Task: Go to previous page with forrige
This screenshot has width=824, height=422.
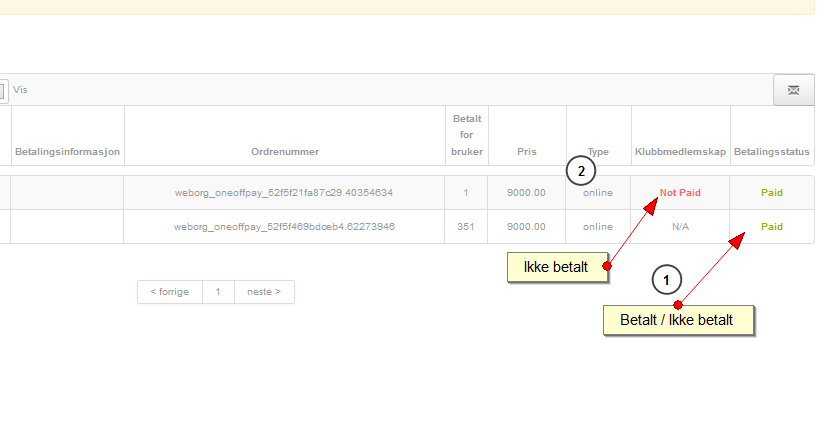Action: pyautogui.click(x=169, y=292)
